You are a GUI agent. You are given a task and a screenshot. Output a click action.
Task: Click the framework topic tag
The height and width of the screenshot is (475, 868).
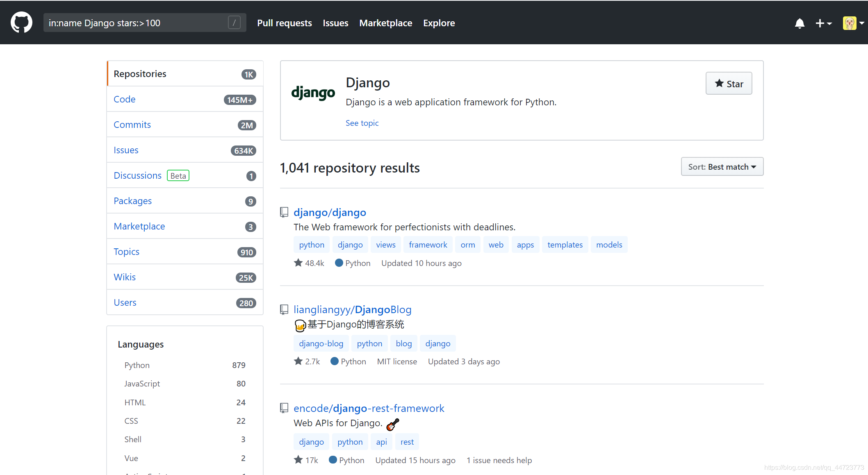pyautogui.click(x=428, y=245)
